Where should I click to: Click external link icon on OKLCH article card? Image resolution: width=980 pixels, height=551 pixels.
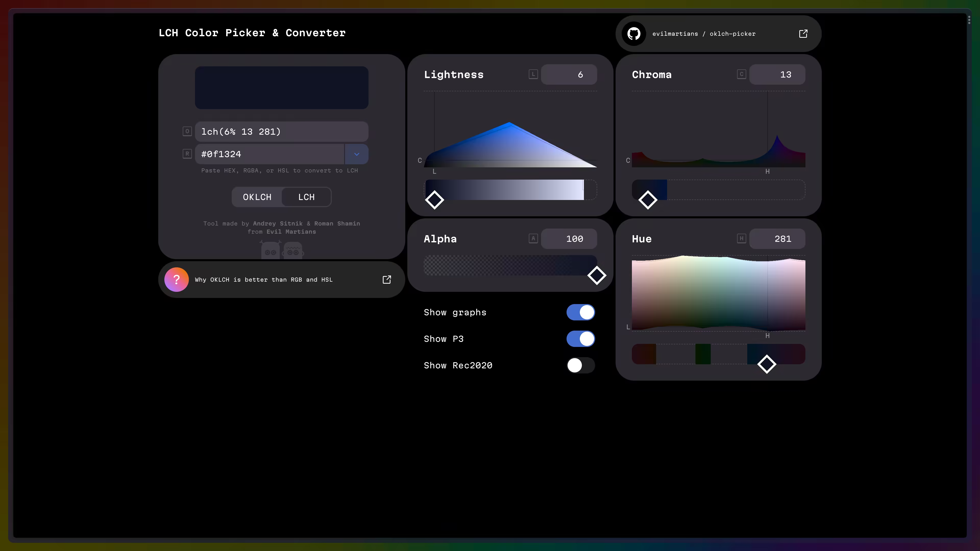(387, 280)
